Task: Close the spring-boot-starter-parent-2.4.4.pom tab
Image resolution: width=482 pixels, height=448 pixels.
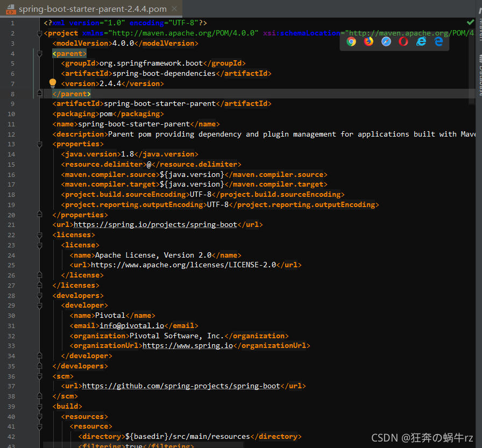Action: 174,9
